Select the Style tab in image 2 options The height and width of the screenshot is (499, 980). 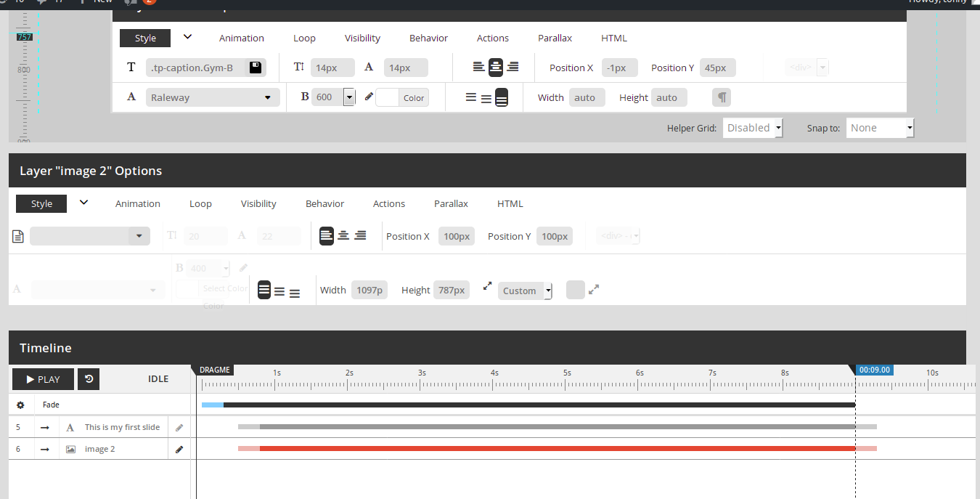pos(41,204)
